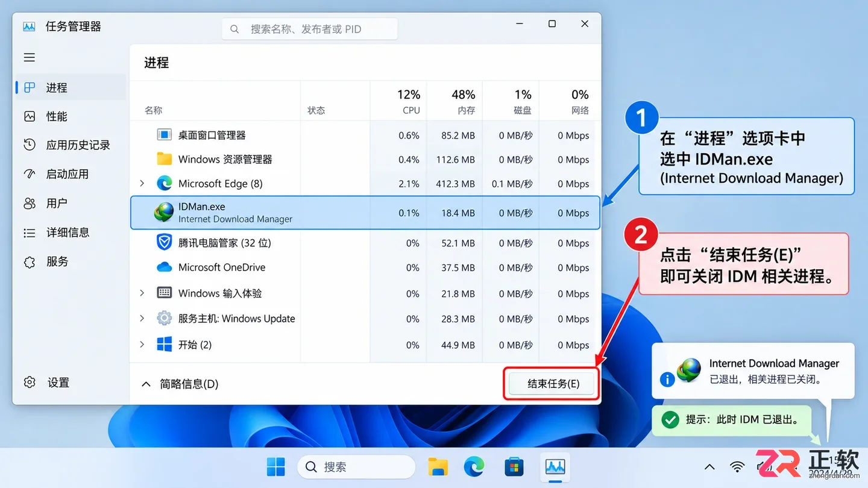Image resolution: width=868 pixels, height=488 pixels.
Task: Sort processes by the 内存 column header
Action: coord(456,101)
